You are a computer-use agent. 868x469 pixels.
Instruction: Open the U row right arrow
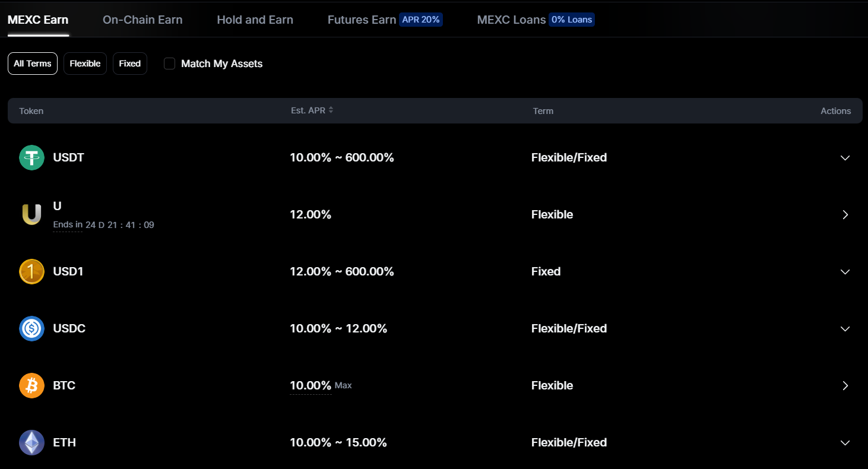point(845,215)
